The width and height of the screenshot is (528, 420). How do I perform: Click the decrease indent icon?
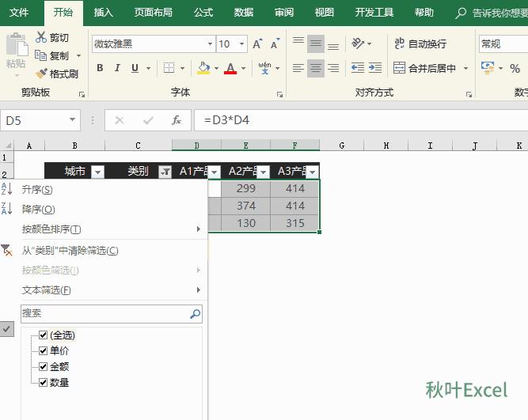357,68
